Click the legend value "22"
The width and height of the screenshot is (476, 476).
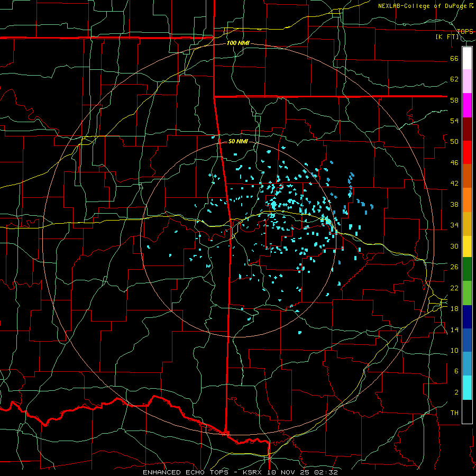pyautogui.click(x=454, y=288)
